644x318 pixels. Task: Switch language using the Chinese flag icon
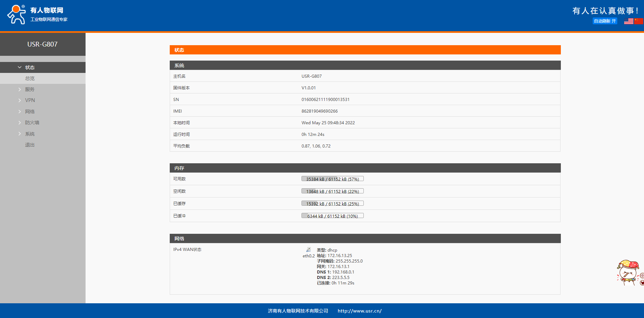point(639,21)
